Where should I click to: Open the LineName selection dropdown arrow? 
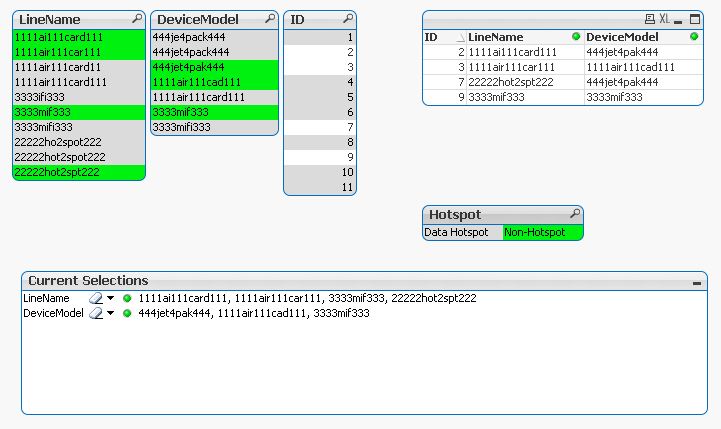click(110, 298)
